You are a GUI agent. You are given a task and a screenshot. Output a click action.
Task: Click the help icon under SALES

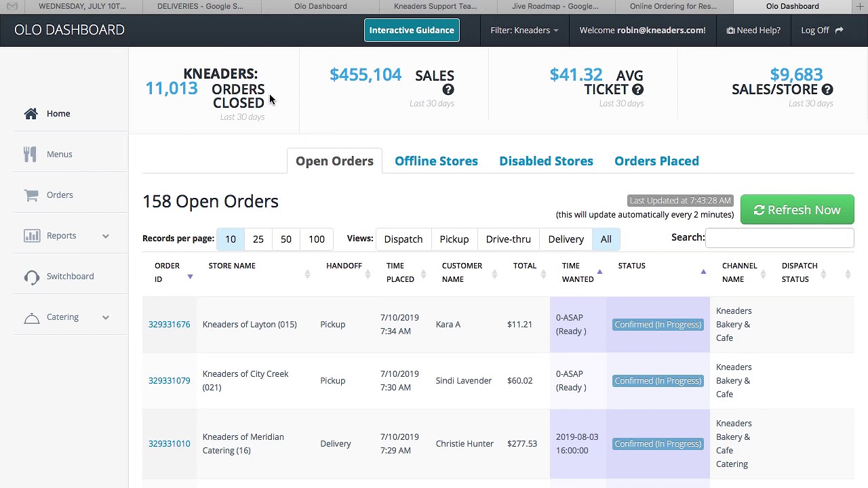click(x=448, y=89)
